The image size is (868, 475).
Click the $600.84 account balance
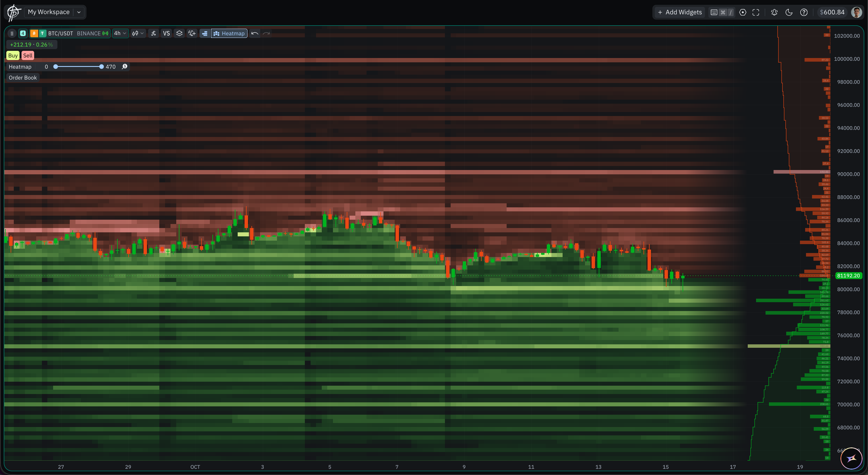[832, 12]
